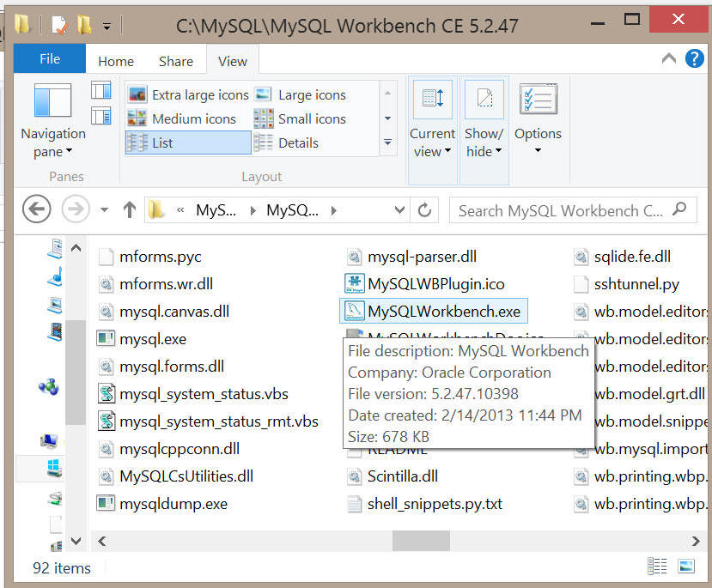Switch to the Share ribbon tab

click(176, 61)
